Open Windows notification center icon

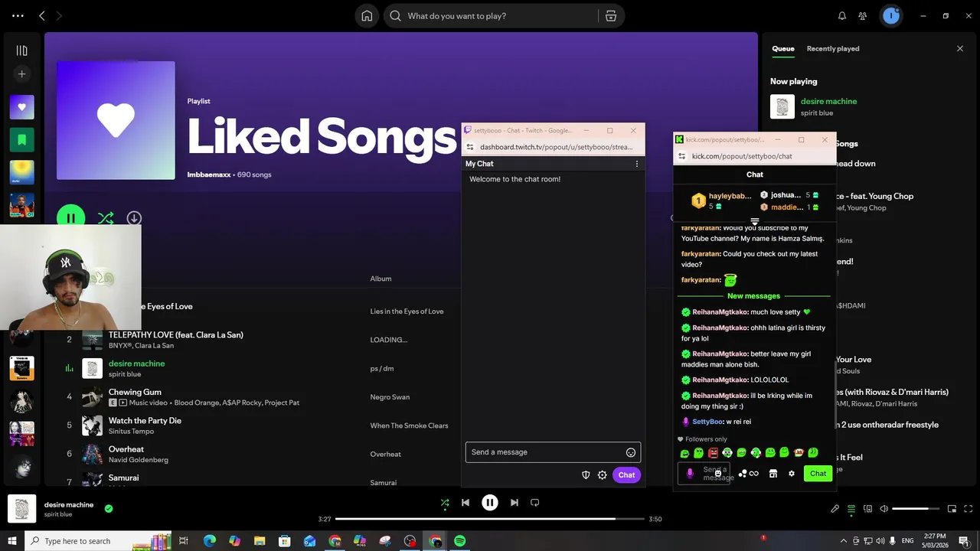tap(963, 541)
